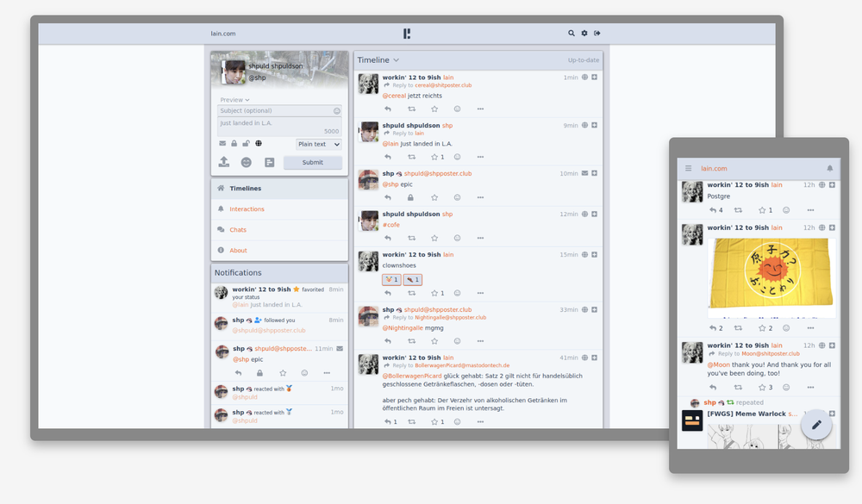Expand the Preview section in post form
The image size is (862, 504).
(234, 100)
